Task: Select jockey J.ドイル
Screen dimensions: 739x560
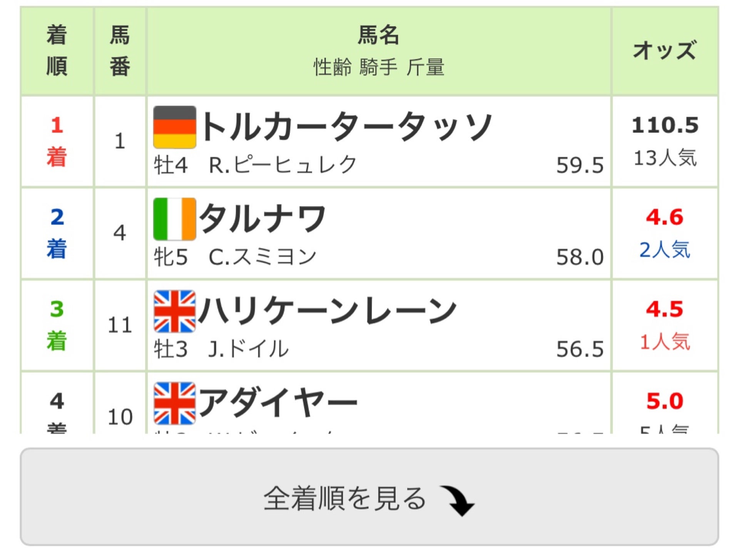Action: pyautogui.click(x=248, y=349)
